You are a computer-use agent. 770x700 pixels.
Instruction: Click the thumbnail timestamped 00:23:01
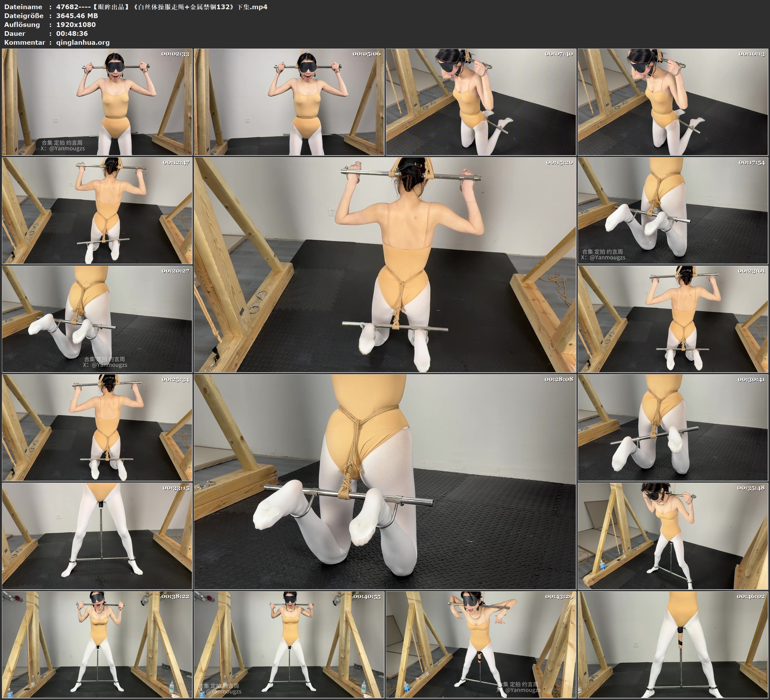[x=673, y=319]
